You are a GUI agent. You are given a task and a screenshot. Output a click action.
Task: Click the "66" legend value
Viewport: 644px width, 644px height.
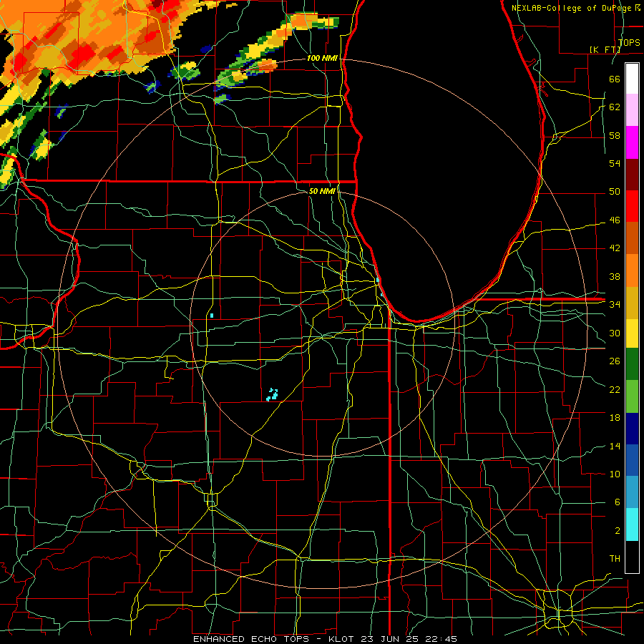click(x=615, y=79)
